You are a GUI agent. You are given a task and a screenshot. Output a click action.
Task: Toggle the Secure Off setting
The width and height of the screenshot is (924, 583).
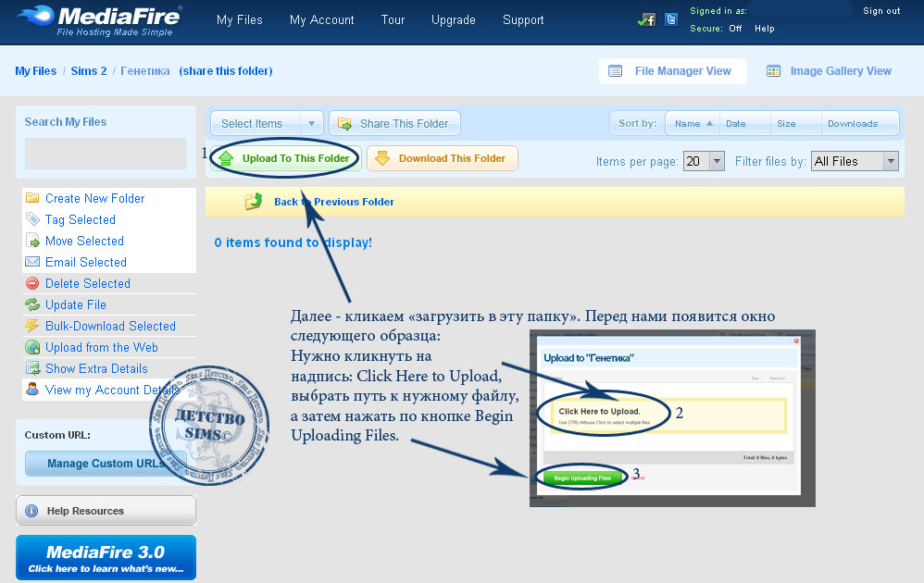[735, 29]
